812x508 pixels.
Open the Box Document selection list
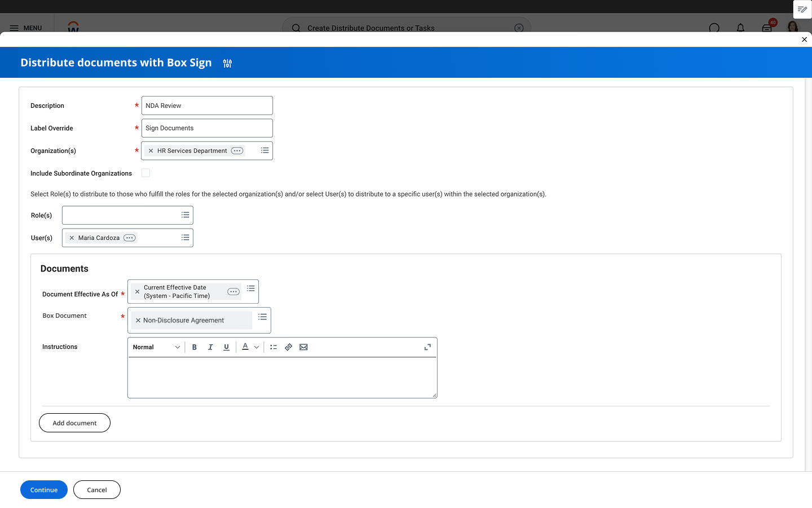click(x=262, y=317)
